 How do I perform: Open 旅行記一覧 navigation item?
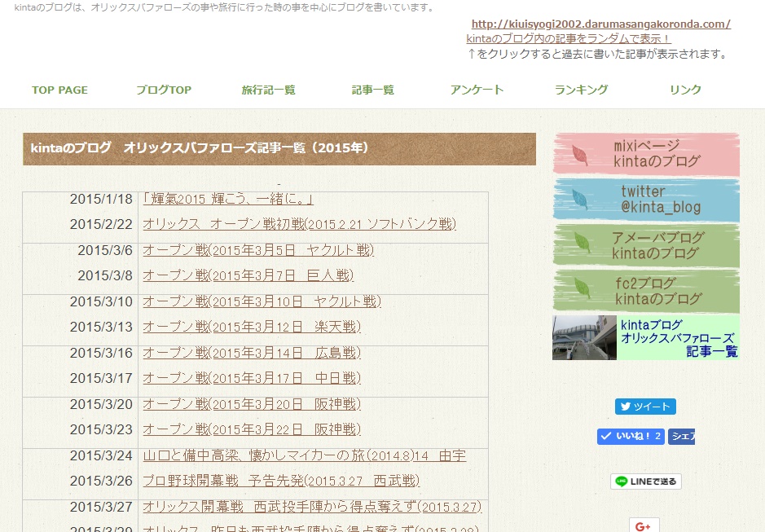pyautogui.click(x=268, y=90)
